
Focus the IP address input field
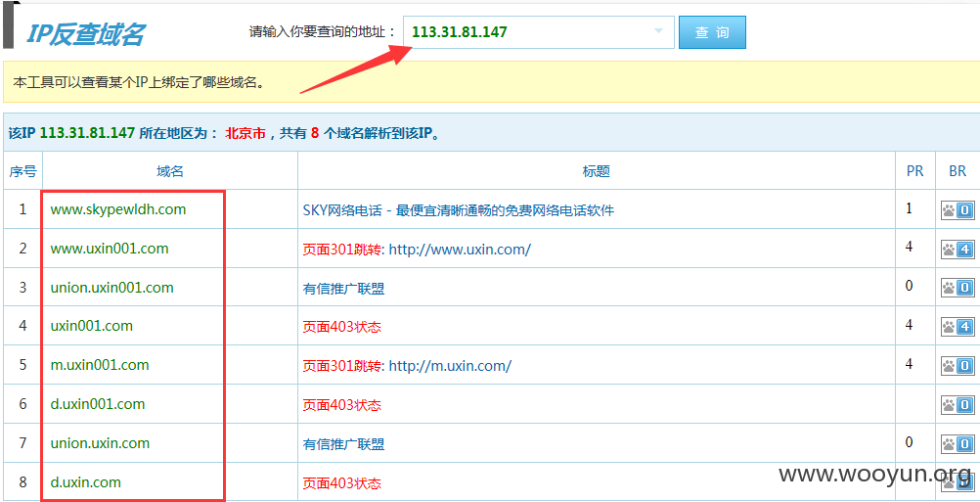(x=538, y=32)
